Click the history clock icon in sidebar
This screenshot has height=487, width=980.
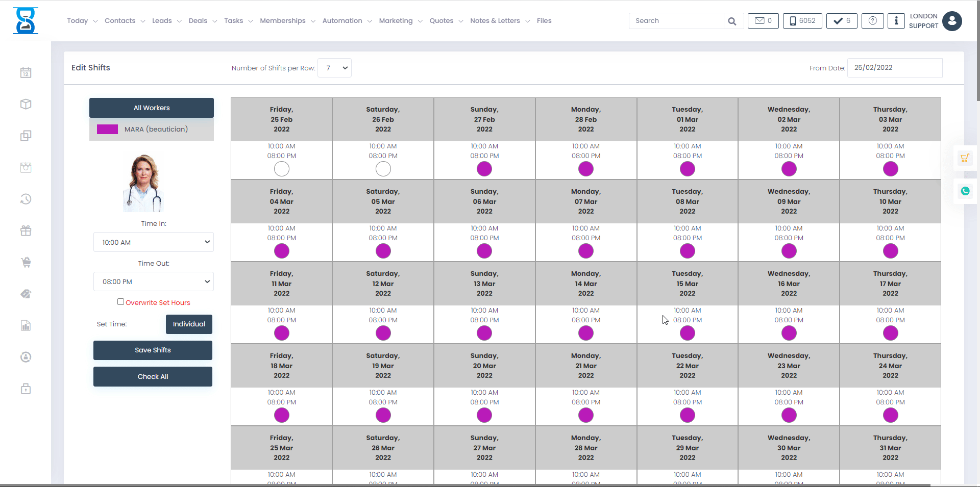coord(26,199)
